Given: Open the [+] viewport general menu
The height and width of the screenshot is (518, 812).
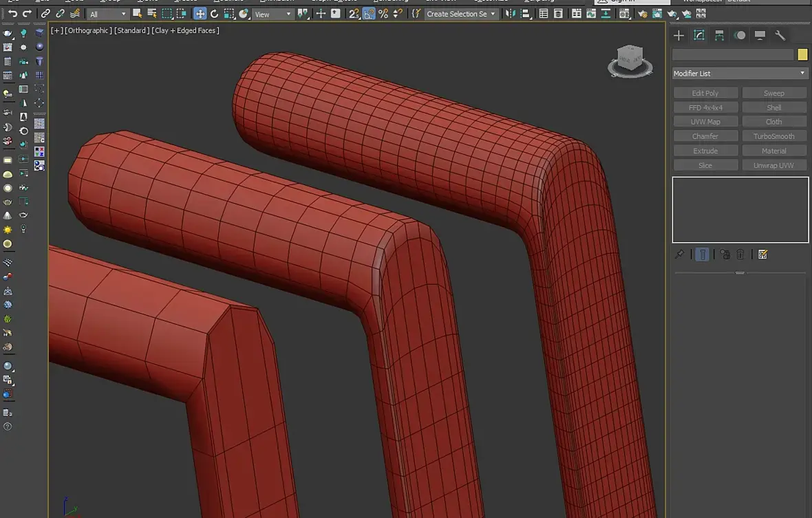Looking at the screenshot, I should point(56,30).
